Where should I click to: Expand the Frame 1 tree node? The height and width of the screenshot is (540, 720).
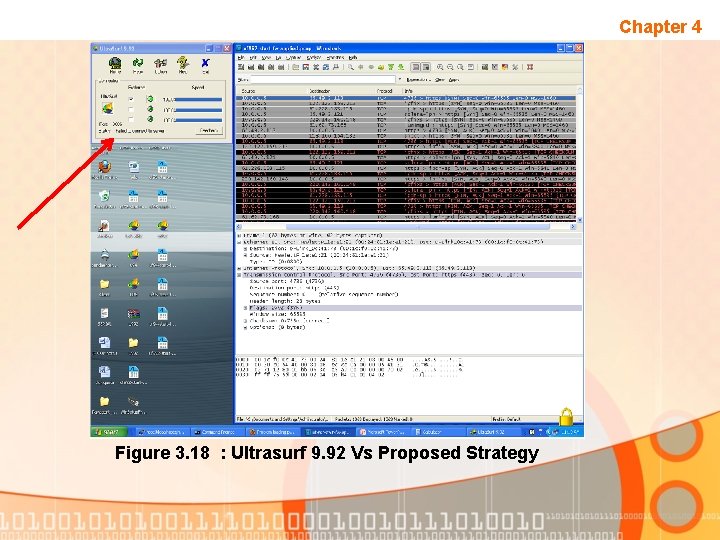click(x=239, y=235)
